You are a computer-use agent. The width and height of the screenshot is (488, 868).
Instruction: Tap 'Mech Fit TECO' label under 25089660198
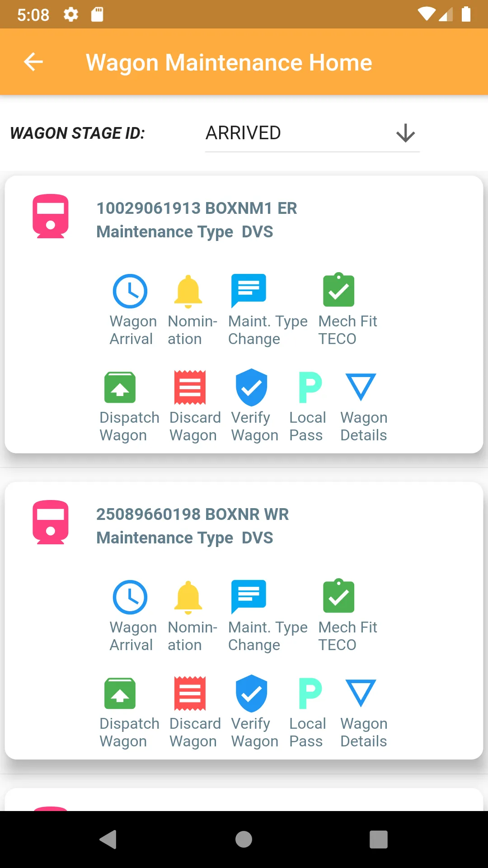coord(347,636)
